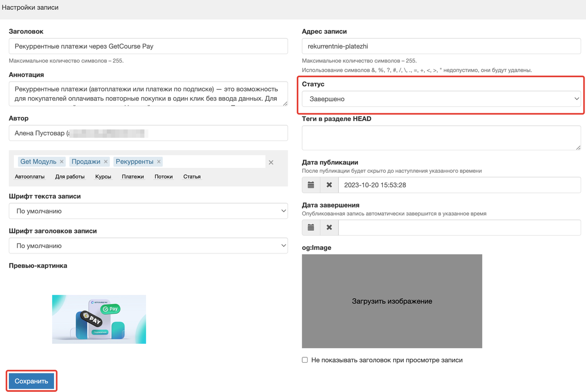
Task: Remove the Рекурренты tag
Action: pyautogui.click(x=159, y=162)
